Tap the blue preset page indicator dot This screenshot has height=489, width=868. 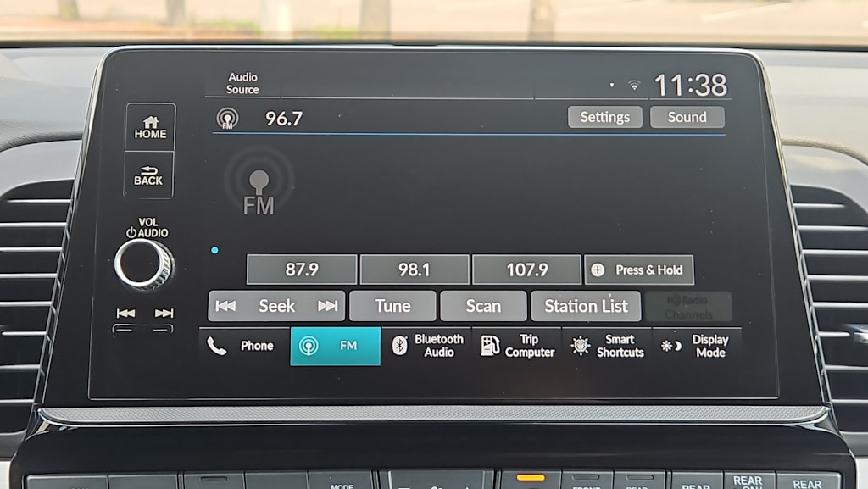coord(214,251)
